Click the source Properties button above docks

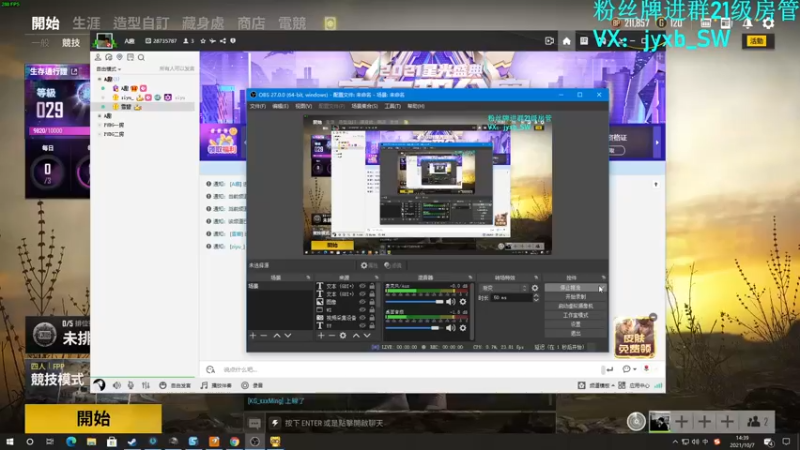tap(369, 265)
